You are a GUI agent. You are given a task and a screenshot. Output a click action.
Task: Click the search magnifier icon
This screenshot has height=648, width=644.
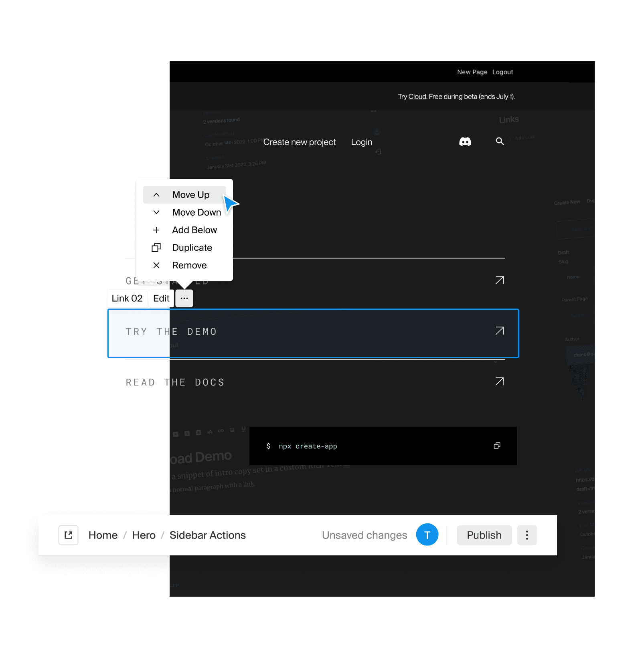tap(500, 141)
